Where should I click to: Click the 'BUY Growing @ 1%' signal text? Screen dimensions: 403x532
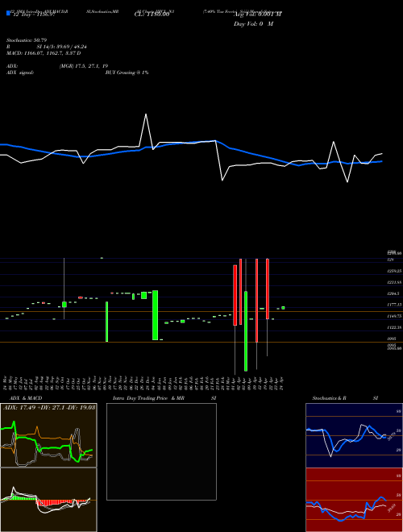[127, 73]
